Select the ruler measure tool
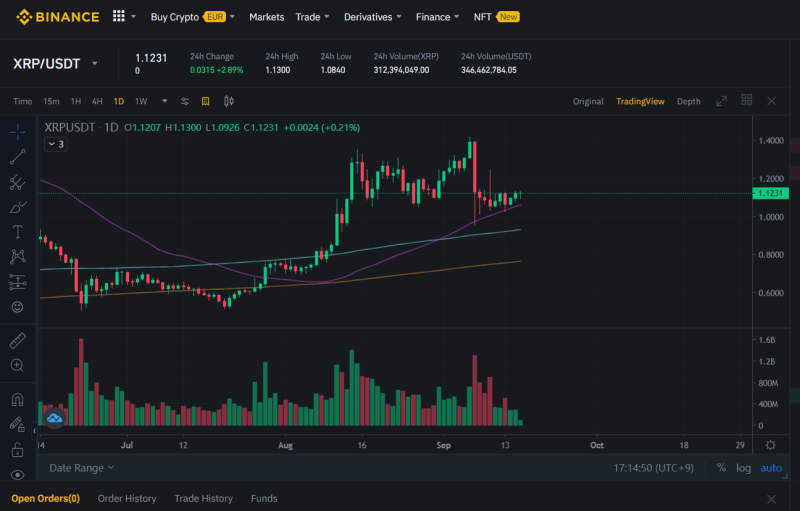800x511 pixels. 18,340
